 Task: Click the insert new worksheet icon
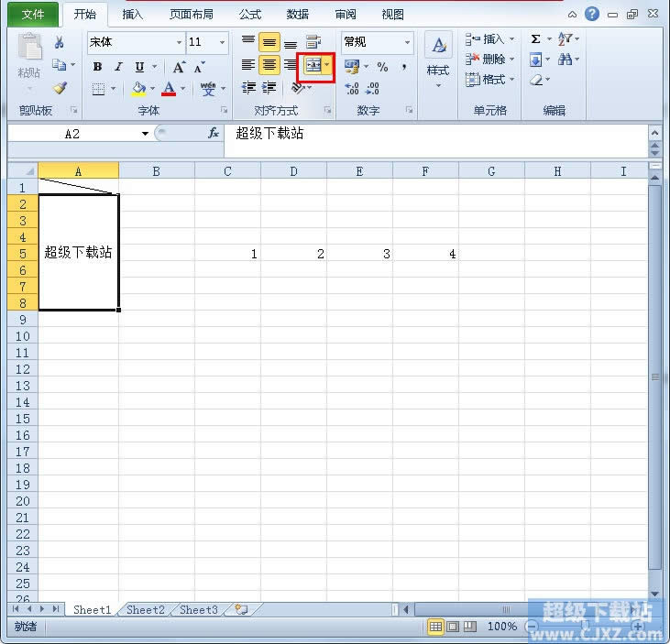coord(241,610)
